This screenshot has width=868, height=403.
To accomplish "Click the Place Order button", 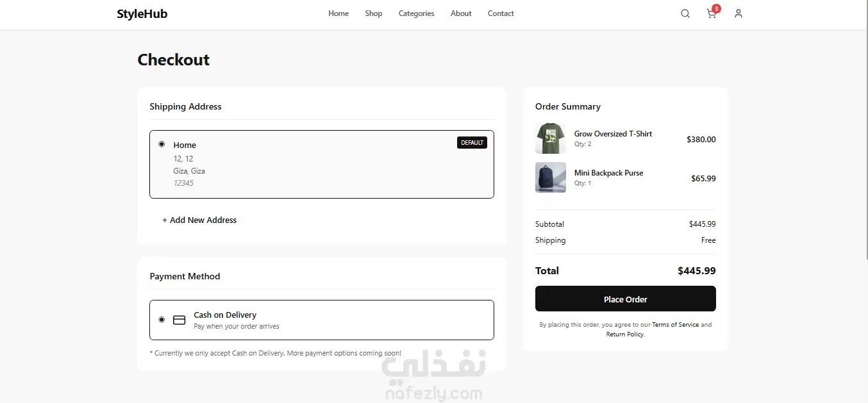I will tap(626, 299).
